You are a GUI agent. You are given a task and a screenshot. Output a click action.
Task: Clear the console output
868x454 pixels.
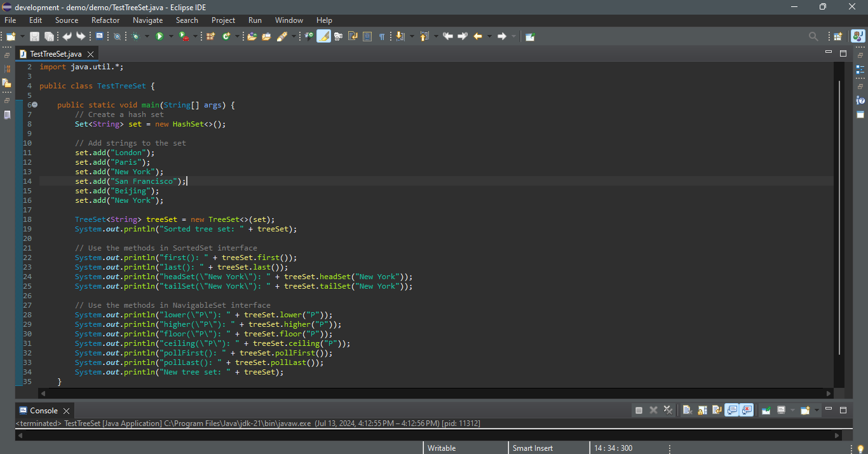688,411
